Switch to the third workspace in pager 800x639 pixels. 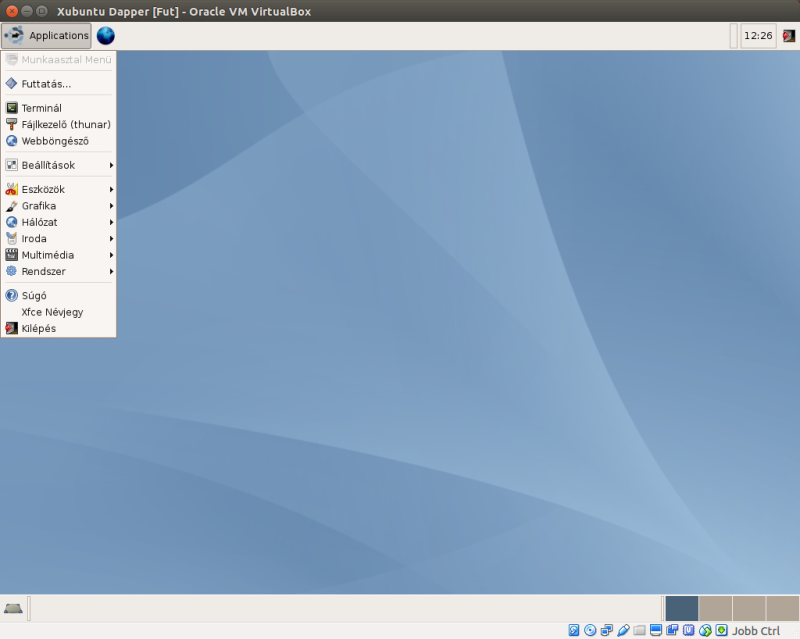[749, 608]
